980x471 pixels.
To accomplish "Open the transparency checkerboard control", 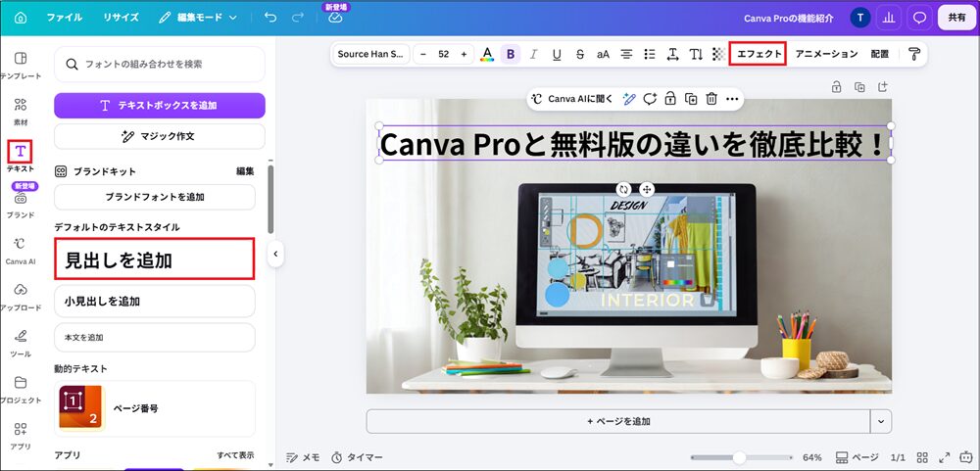I will pos(718,55).
